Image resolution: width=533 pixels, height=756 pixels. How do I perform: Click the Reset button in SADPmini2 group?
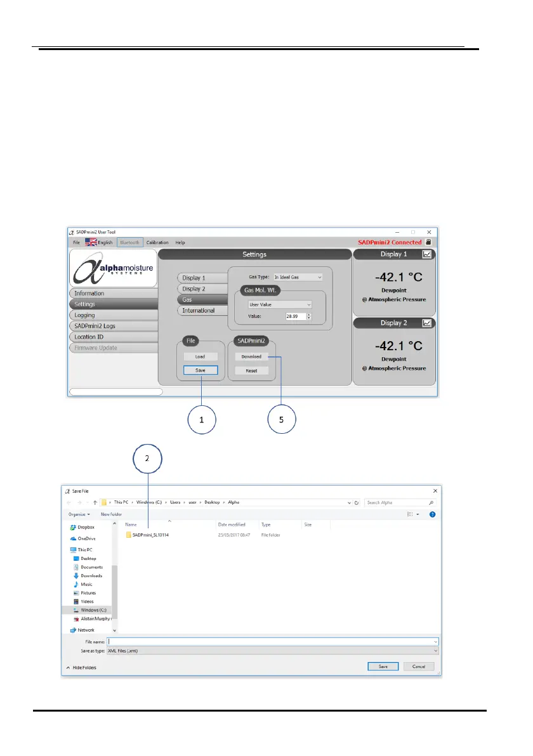coord(251,371)
